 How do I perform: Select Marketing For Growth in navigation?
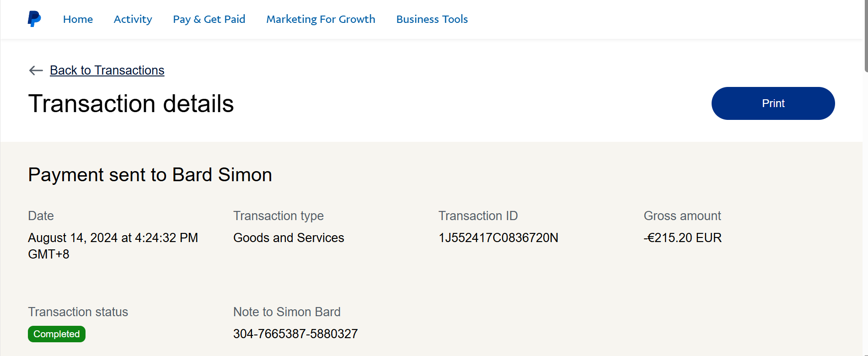321,19
